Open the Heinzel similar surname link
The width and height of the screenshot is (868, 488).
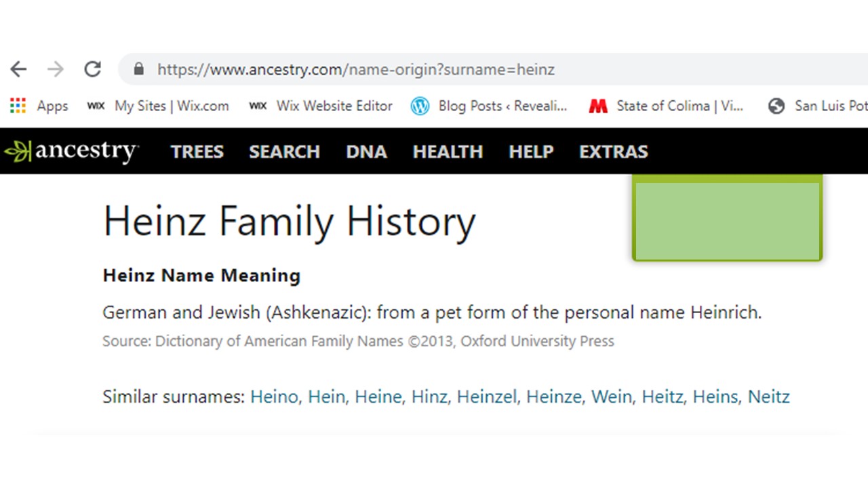point(486,396)
